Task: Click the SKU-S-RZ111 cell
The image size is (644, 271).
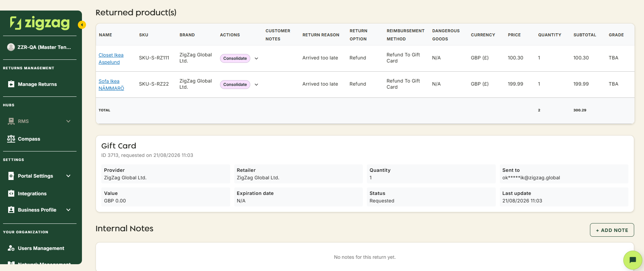Action: click(x=154, y=58)
